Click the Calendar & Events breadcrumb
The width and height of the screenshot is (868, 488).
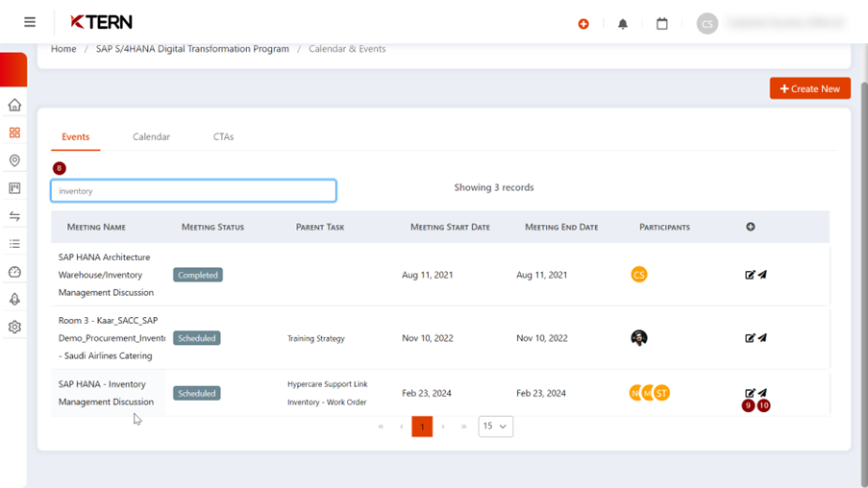pyautogui.click(x=347, y=49)
